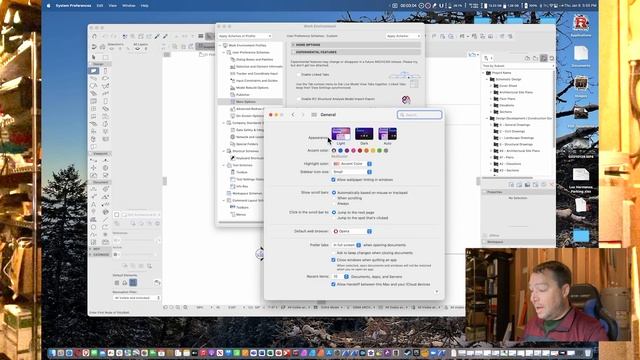Select Input Constraints and Guides item
This screenshot has height=360, width=640.
[x=254, y=81]
